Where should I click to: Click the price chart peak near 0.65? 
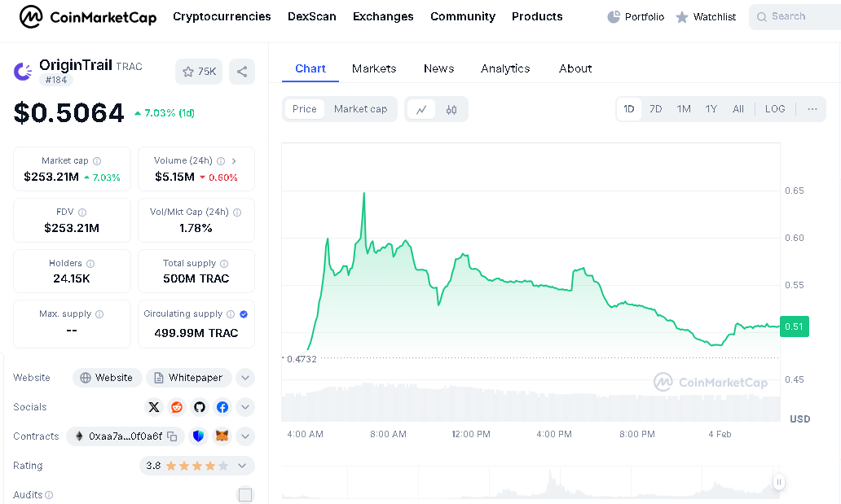pos(364,193)
